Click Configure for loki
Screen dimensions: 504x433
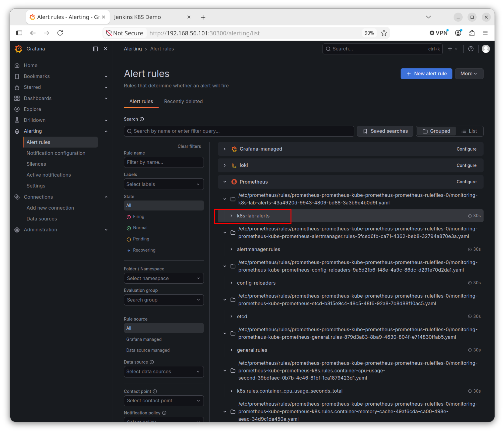coord(466,165)
